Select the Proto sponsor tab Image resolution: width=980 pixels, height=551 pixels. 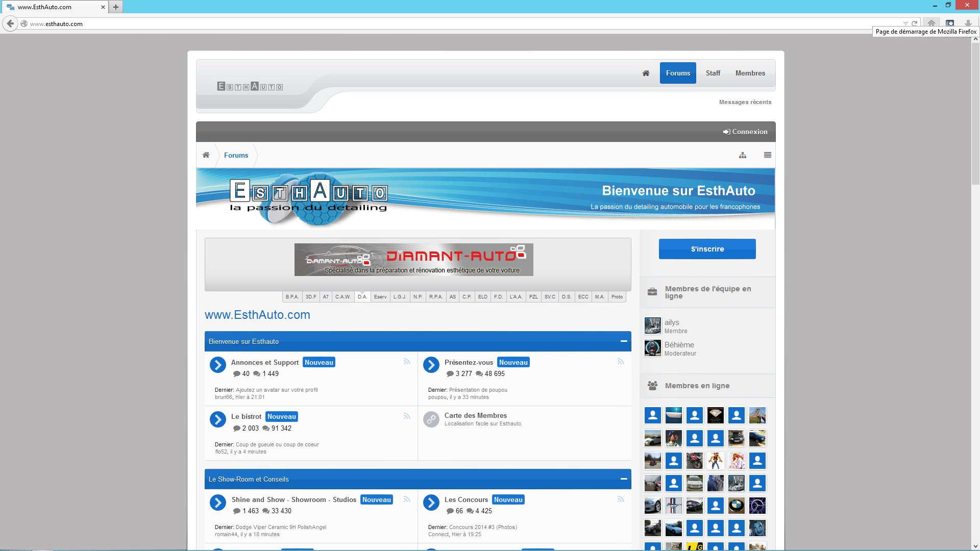point(617,297)
